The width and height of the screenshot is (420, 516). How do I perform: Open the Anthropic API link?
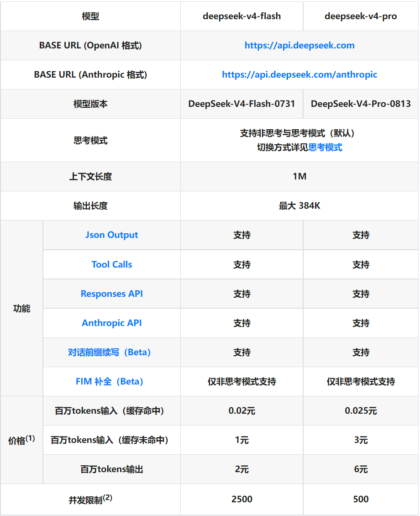tap(111, 323)
